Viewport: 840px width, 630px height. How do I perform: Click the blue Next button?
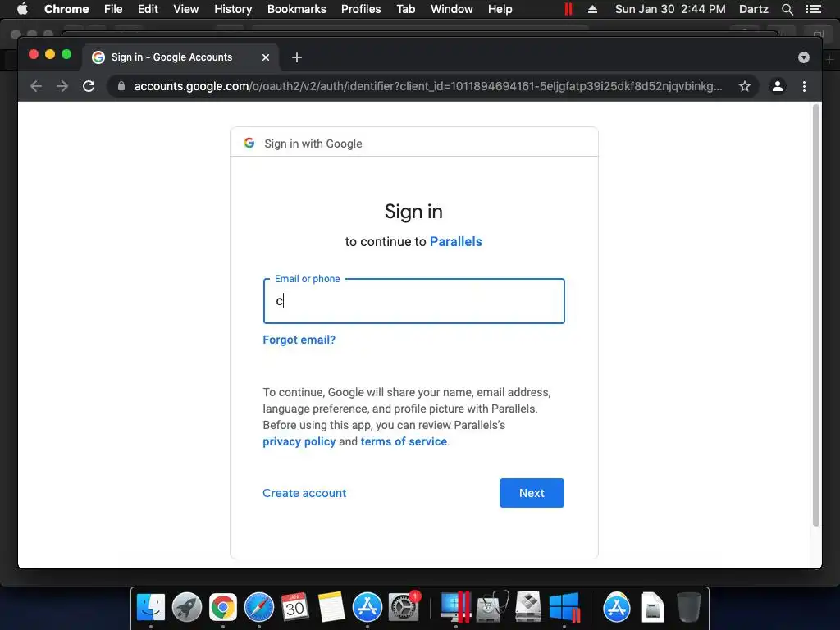coord(532,493)
